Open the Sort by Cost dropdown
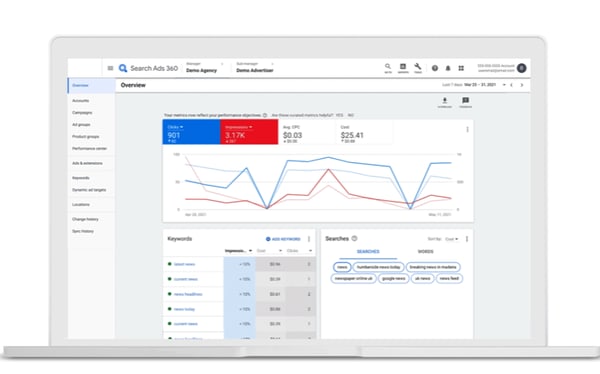Image resolution: width=600 pixels, height=374 pixels. (452, 239)
